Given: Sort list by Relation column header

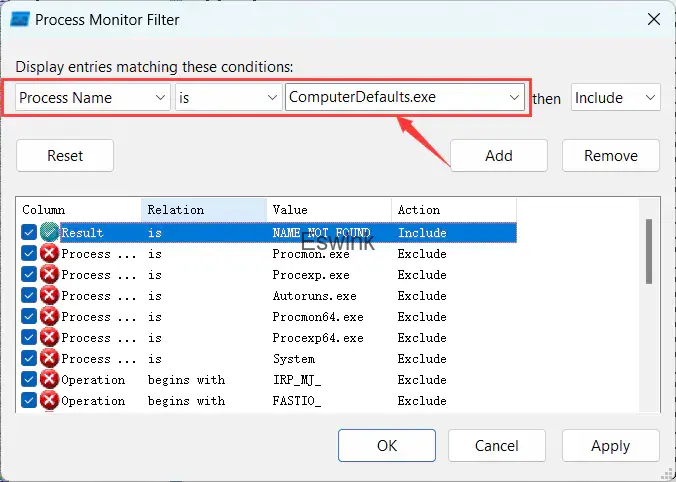Looking at the screenshot, I should click(x=204, y=210).
